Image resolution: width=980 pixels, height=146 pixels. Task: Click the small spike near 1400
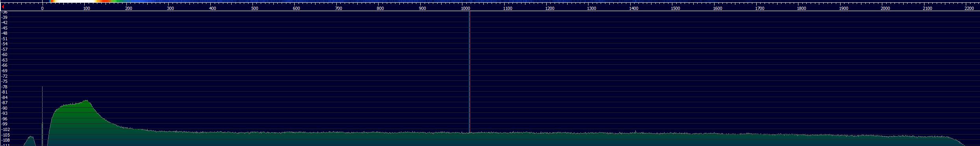pyautogui.click(x=635, y=131)
